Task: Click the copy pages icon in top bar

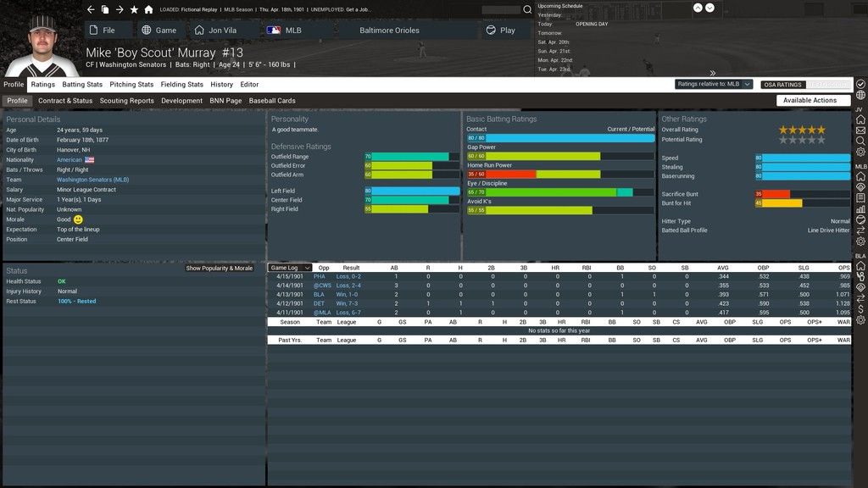Action: 105,9
